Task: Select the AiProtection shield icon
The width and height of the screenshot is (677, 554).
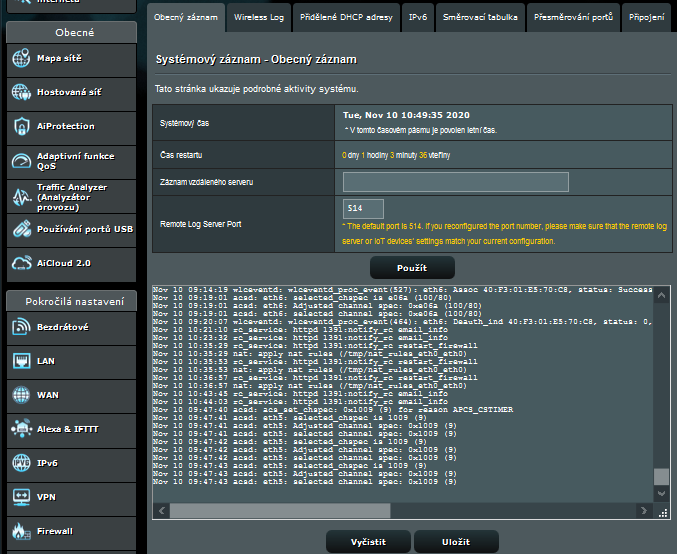Action: coord(21,127)
